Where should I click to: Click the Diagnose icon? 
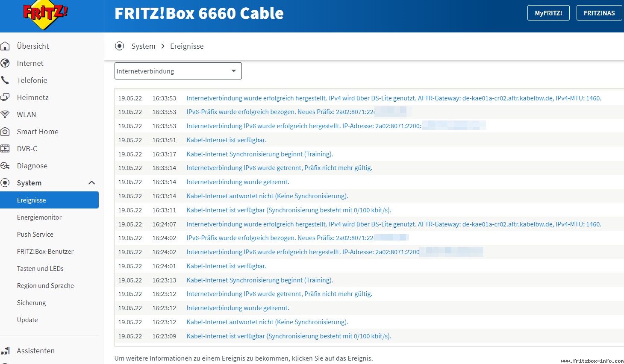tap(5, 166)
